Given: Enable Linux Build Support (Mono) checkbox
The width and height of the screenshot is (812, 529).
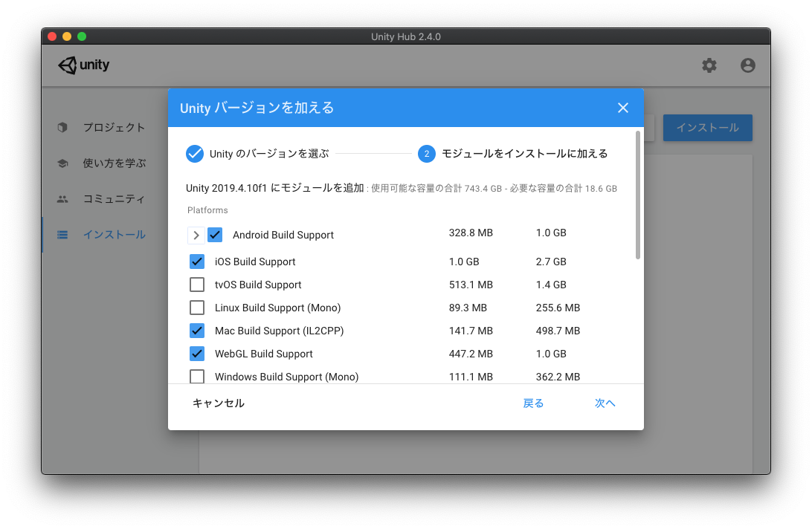Looking at the screenshot, I should pyautogui.click(x=197, y=308).
